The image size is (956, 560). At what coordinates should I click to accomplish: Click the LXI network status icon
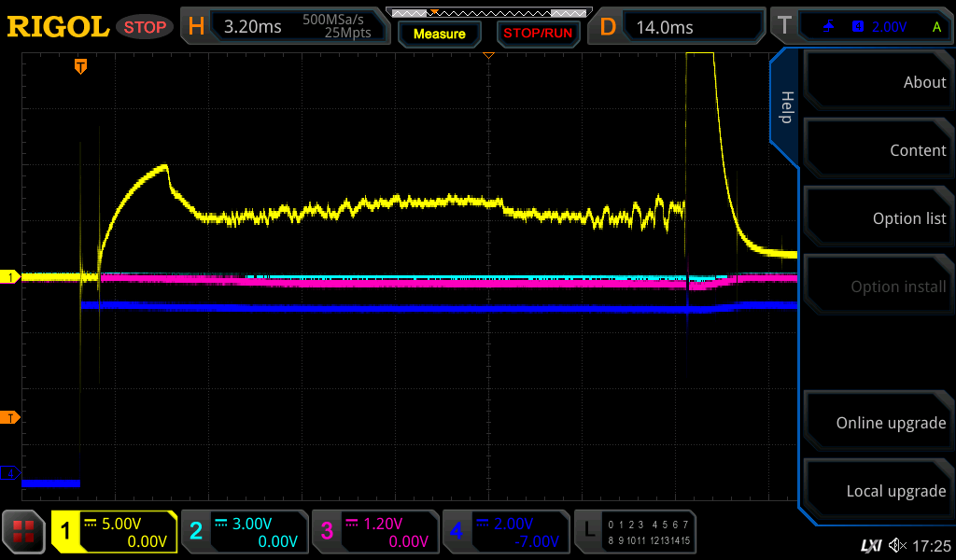tap(870, 544)
